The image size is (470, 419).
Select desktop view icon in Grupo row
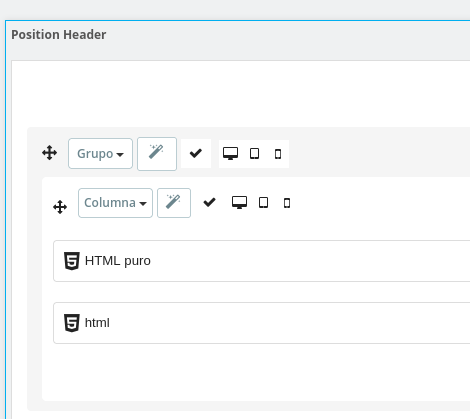(x=230, y=154)
